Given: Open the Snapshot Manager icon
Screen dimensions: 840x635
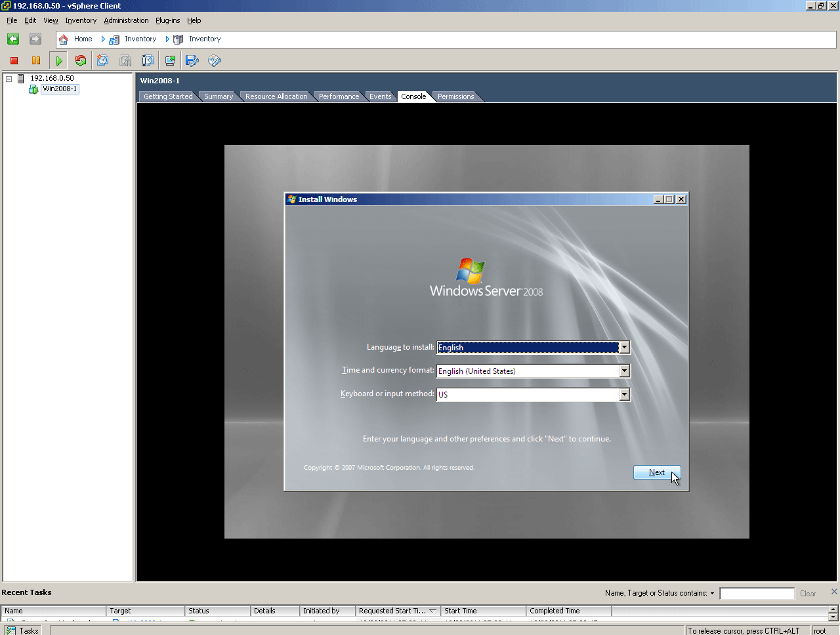Looking at the screenshot, I should 148,61.
